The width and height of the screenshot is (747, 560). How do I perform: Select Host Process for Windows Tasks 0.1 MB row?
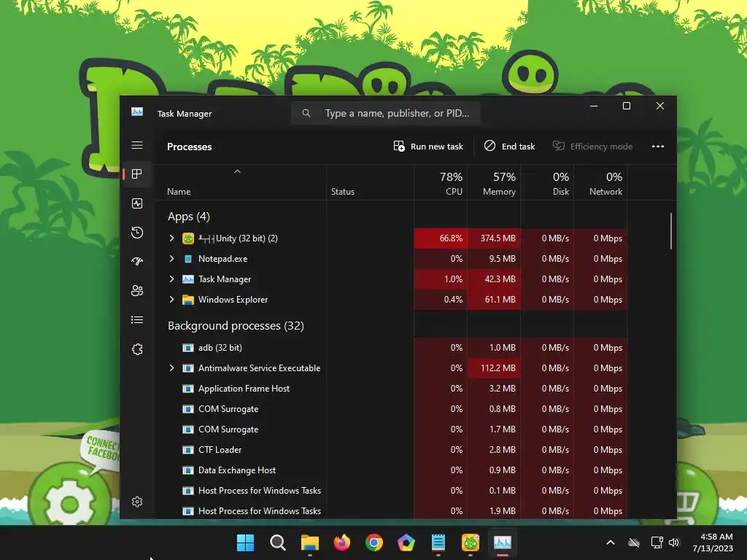point(391,491)
